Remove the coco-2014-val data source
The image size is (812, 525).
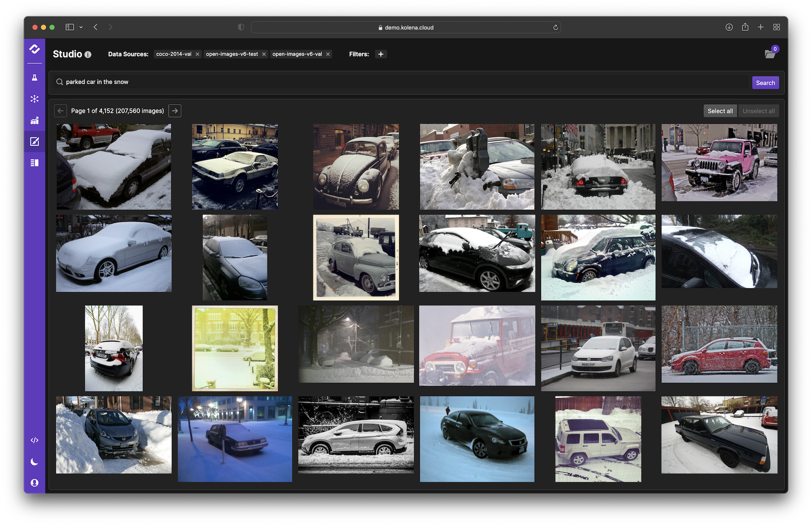197,54
